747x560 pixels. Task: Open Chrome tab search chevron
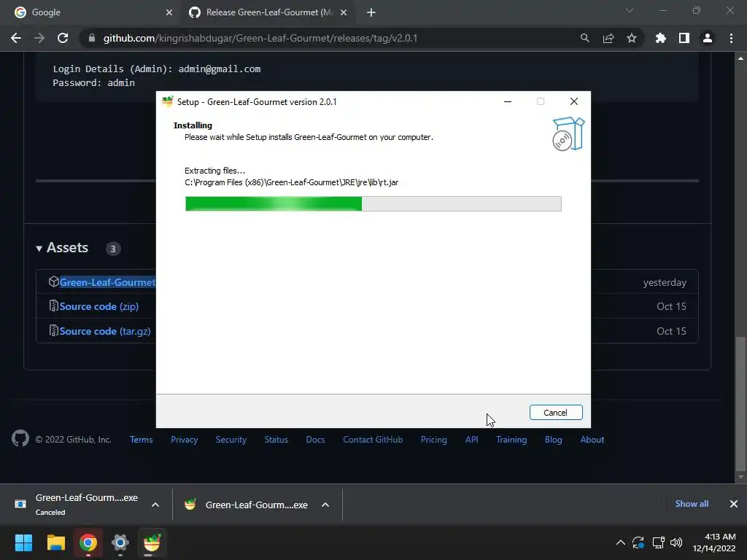tap(630, 10)
